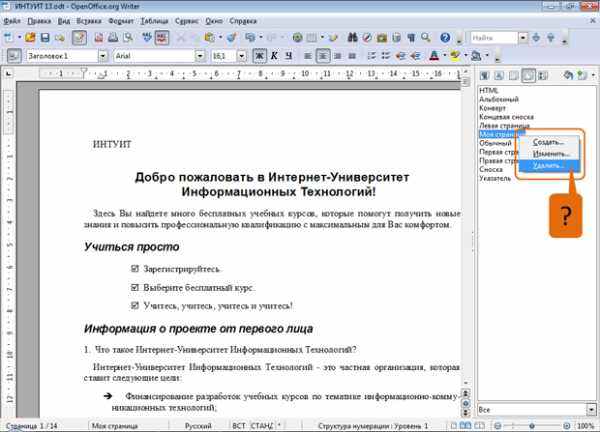
Task: Choose Удалить... in context menu
Action: click(549, 166)
